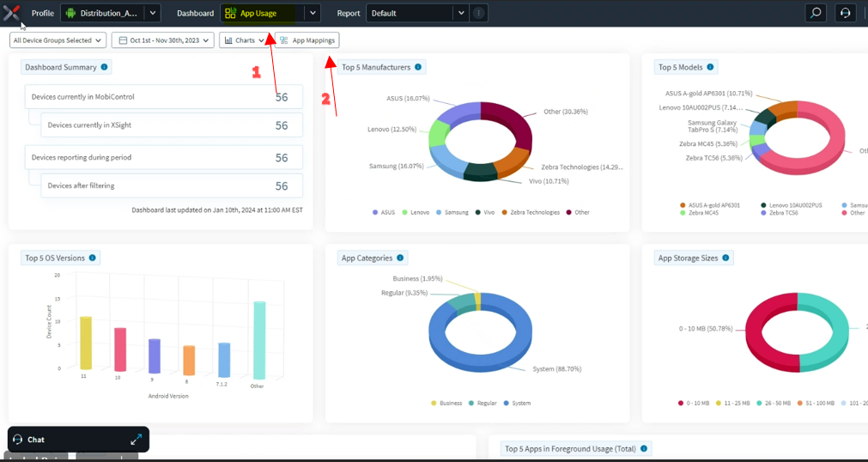Expand the Chat widget with arrow icon
868x462 pixels.
pyautogui.click(x=136, y=440)
